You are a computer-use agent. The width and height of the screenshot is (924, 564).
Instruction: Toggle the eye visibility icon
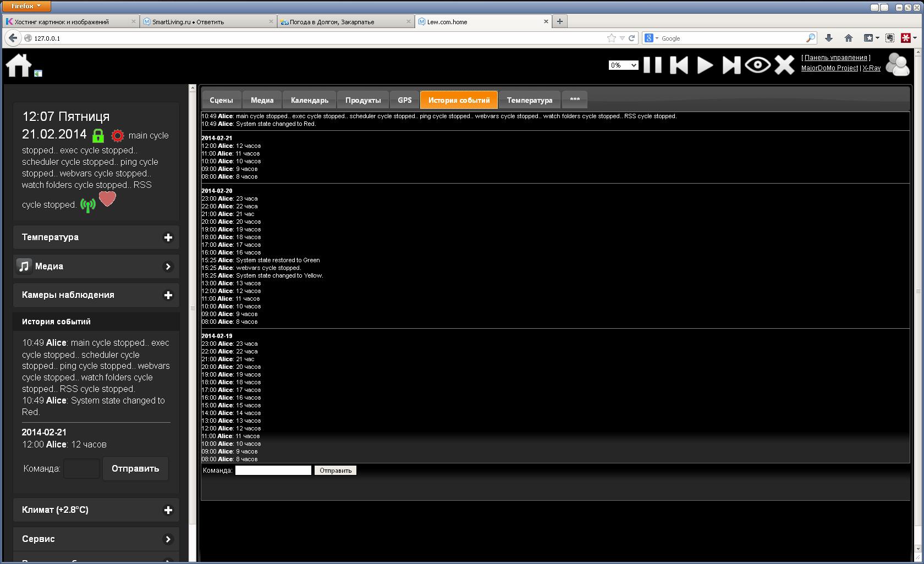tap(758, 65)
